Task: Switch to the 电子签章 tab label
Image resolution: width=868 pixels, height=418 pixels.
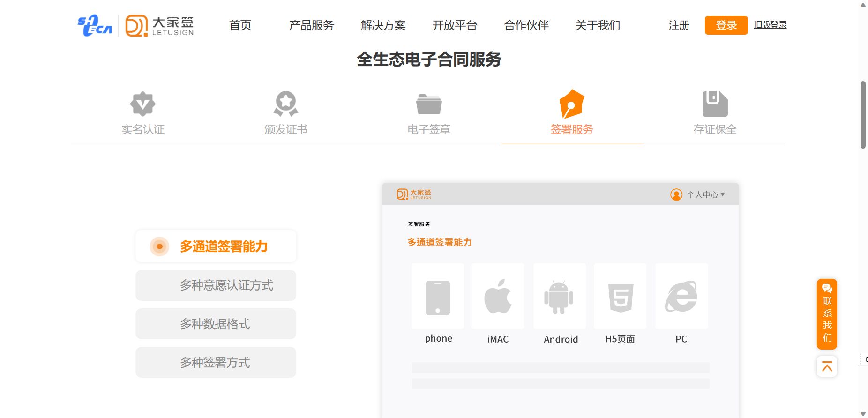Action: coord(429,129)
